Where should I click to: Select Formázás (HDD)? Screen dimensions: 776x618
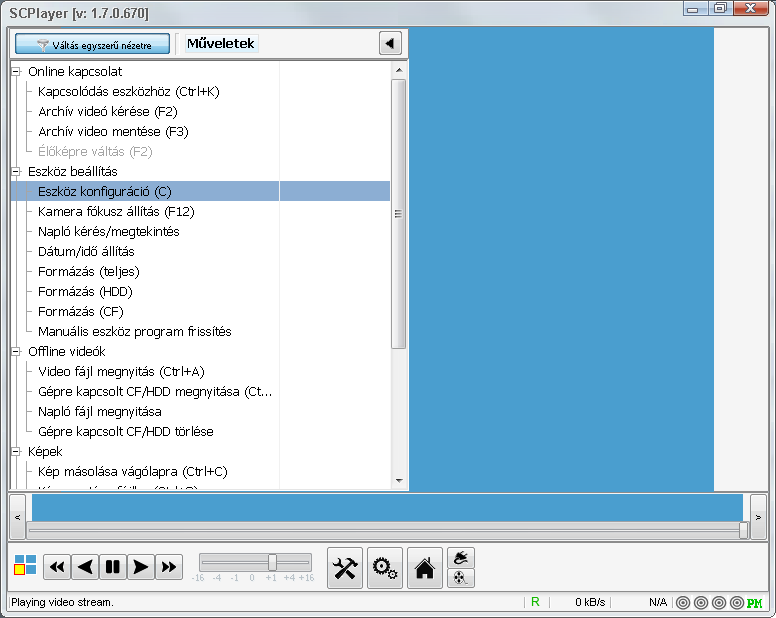click(x=86, y=292)
